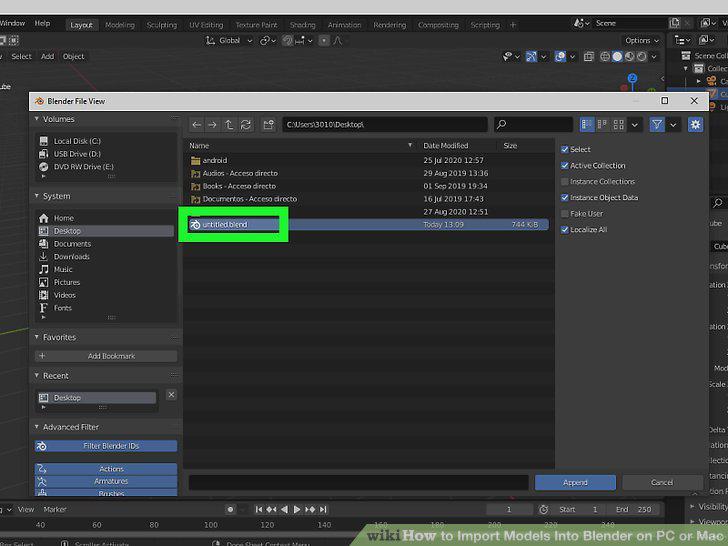Sort files by Name column
This screenshot has width=728, height=546.
199,146
